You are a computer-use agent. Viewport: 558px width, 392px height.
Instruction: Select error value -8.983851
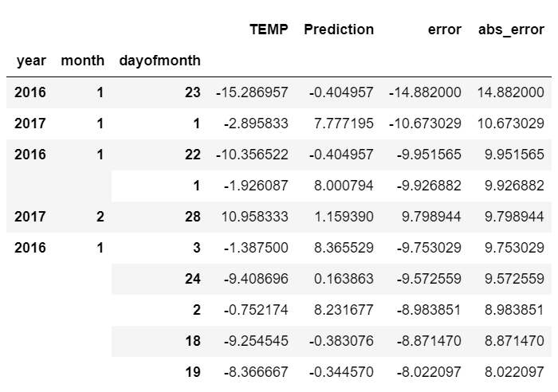click(x=425, y=310)
